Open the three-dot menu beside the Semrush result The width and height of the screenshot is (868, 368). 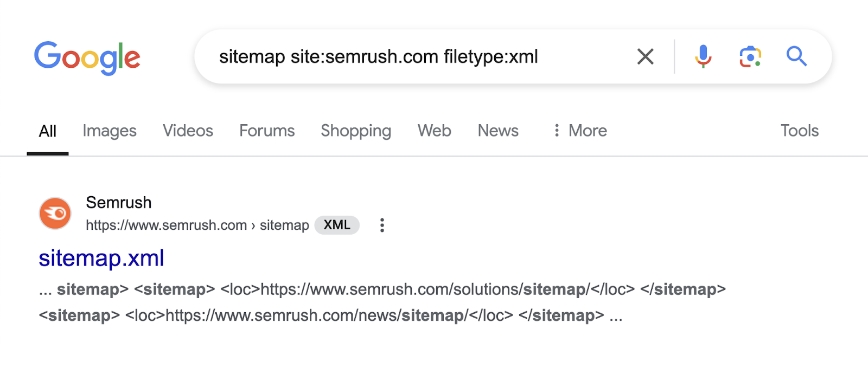click(x=381, y=225)
